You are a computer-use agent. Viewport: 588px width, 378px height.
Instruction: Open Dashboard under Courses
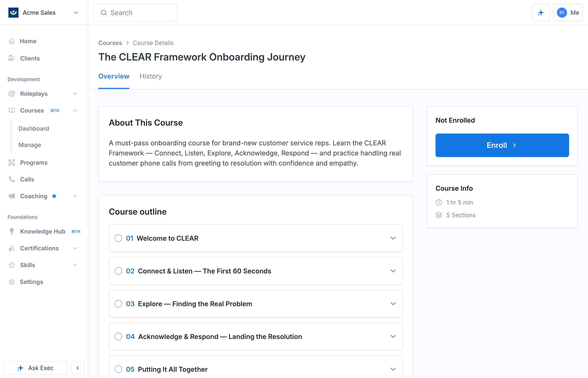coord(34,129)
